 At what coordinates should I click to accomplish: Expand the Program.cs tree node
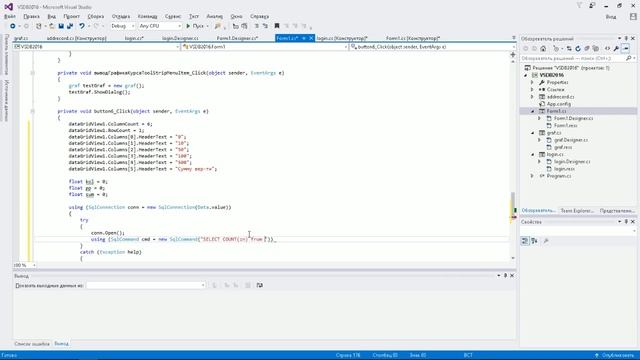(532, 176)
